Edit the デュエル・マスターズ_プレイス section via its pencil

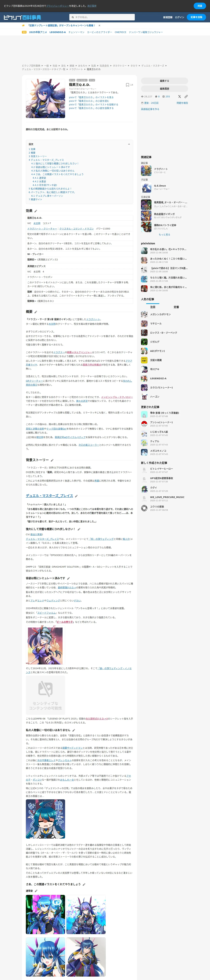coord(76,496)
